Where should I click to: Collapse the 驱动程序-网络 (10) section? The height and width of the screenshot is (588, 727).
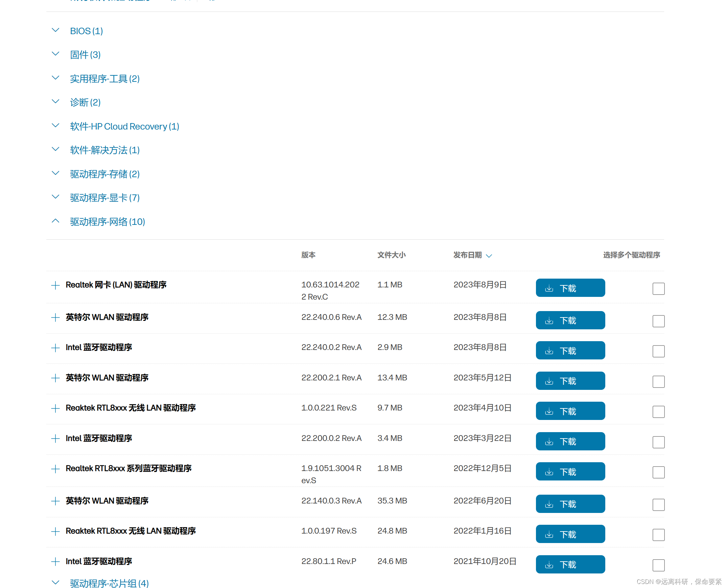pos(107,221)
